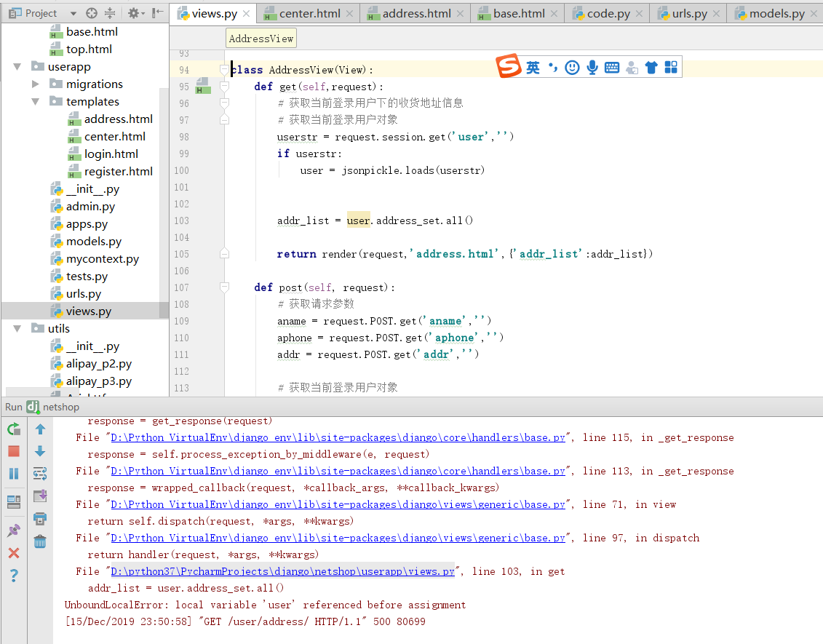Switch to the base.html tab
823x644 pixels.
(519, 14)
